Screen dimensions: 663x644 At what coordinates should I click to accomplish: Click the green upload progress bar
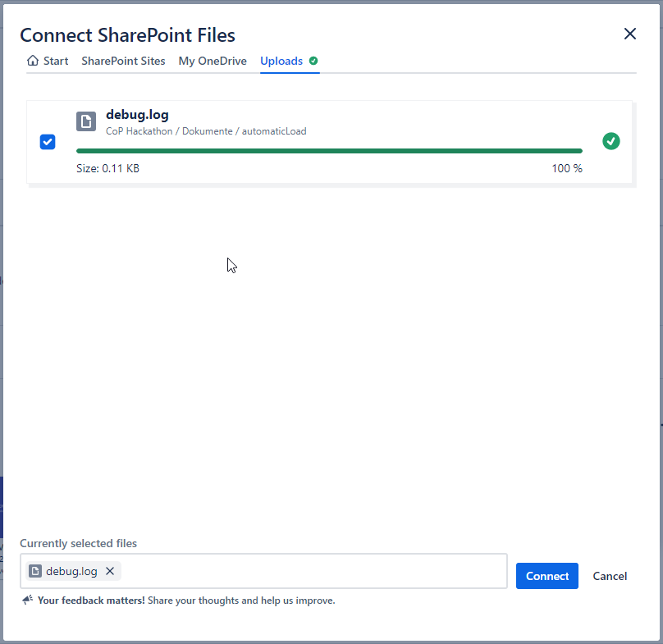[x=328, y=151]
